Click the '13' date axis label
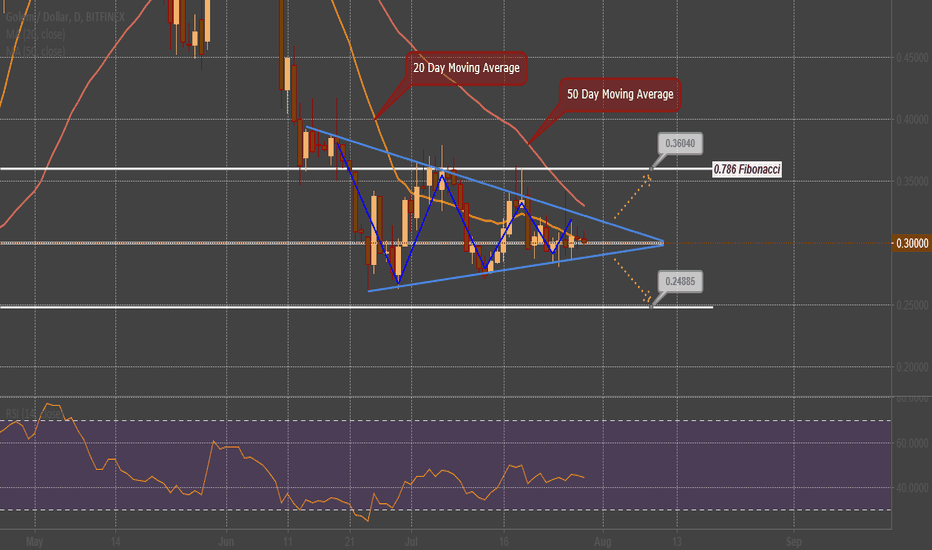 (x=676, y=542)
